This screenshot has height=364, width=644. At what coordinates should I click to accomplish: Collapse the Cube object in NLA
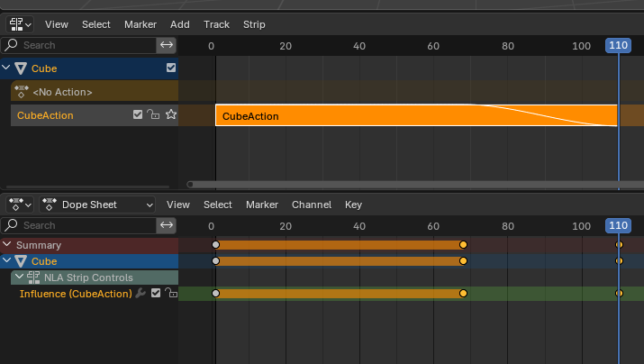click(5, 68)
